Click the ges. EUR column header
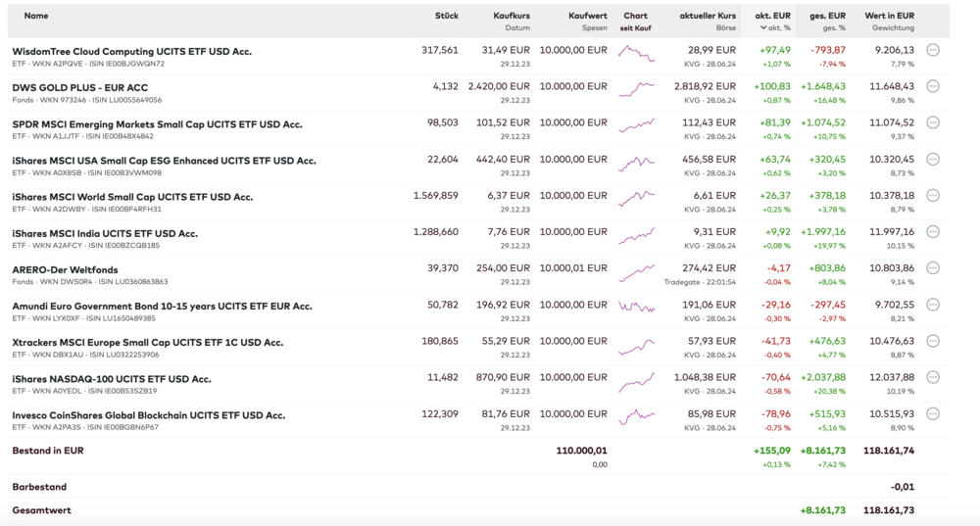Viewport: 980px width, 526px height. point(827,16)
